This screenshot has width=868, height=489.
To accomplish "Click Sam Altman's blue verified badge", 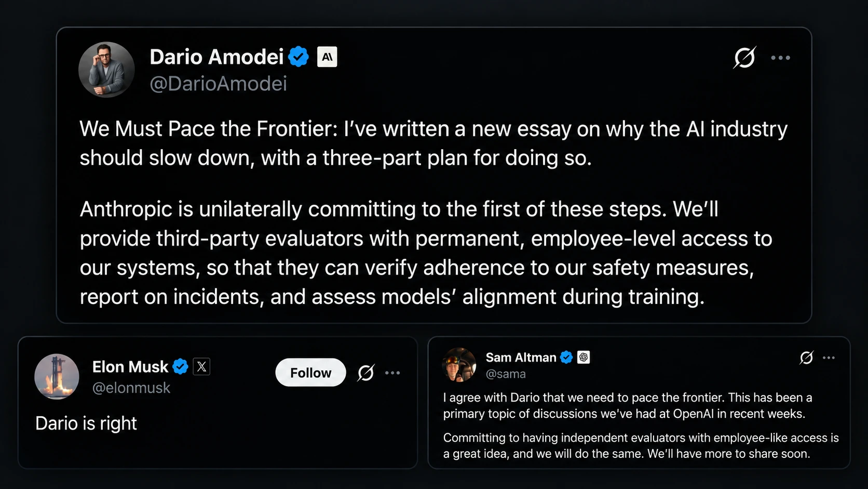I will tap(566, 357).
